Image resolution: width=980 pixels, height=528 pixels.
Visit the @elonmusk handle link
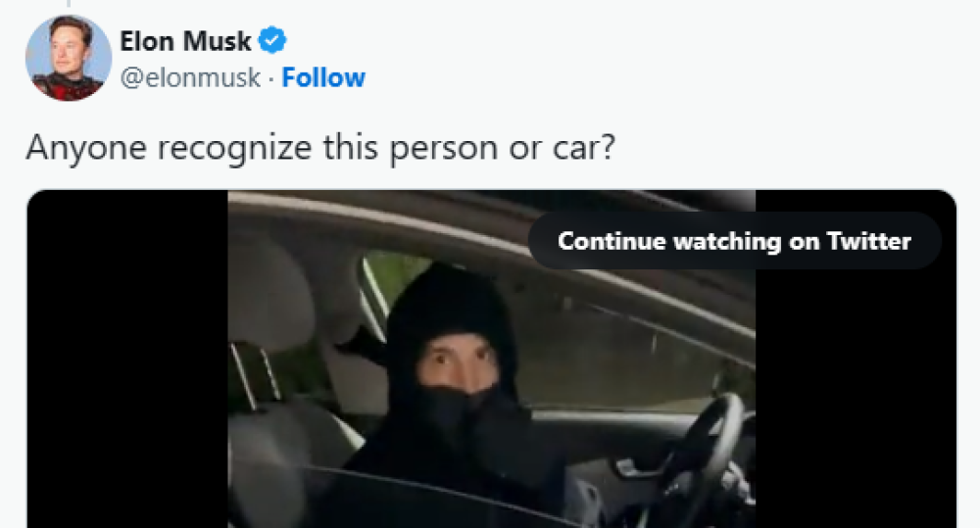[x=190, y=77]
